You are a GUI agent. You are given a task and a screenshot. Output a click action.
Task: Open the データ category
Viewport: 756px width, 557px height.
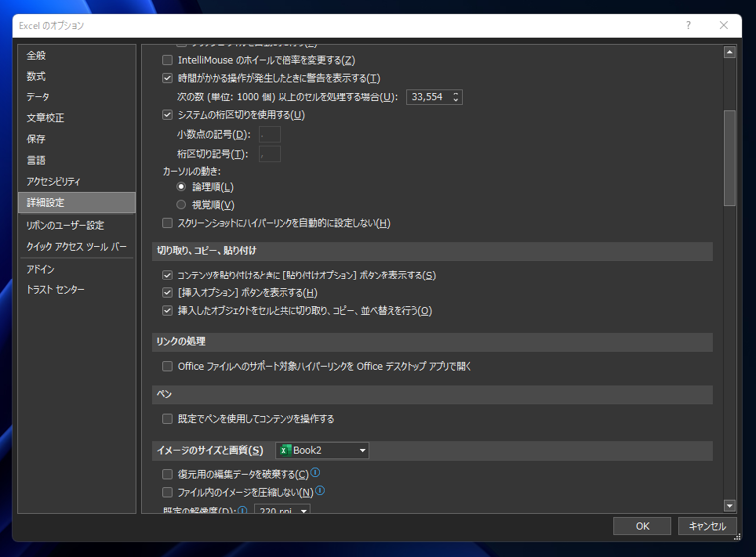click(x=77, y=97)
